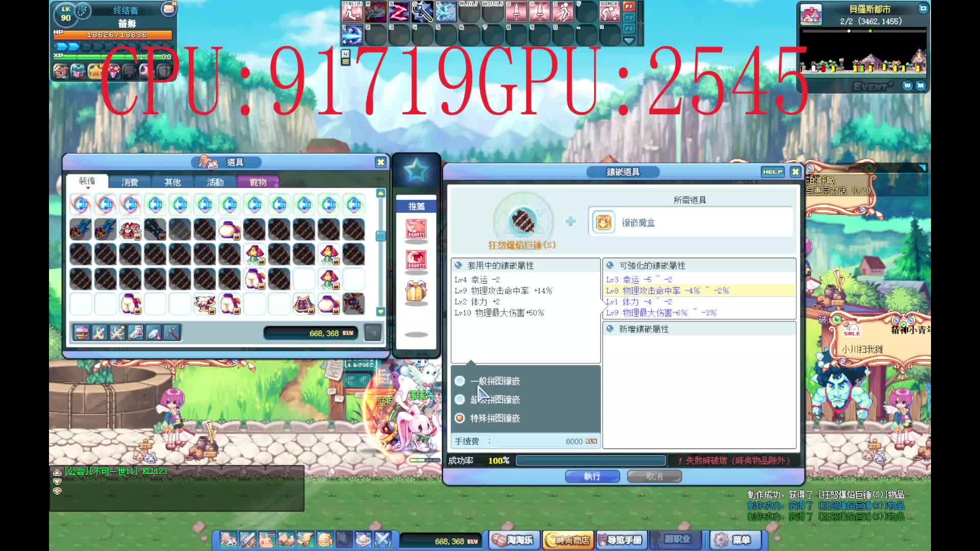Open the mail envelope icon near character name
Image resolution: width=980 pixels, height=551 pixels.
coord(168,9)
